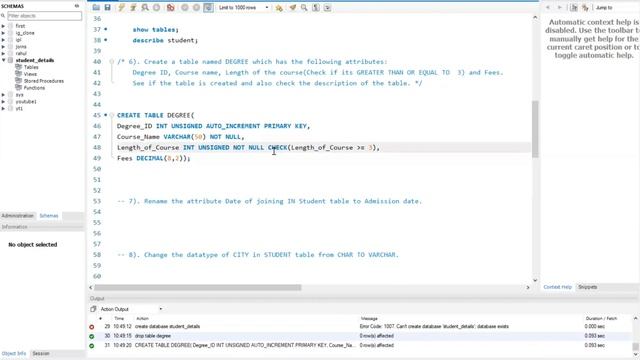Click the Message column header in output
This screenshot has width=640, height=360.
[x=369, y=318]
